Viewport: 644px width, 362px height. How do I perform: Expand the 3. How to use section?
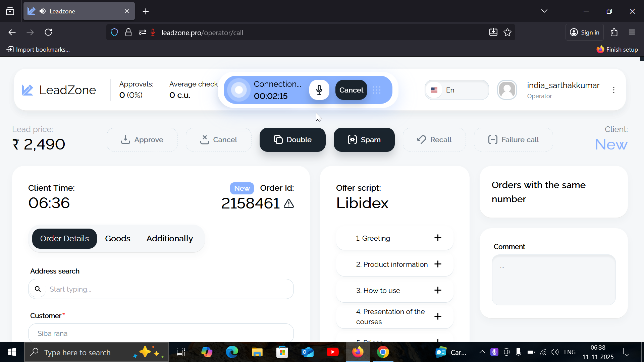pos(438,290)
